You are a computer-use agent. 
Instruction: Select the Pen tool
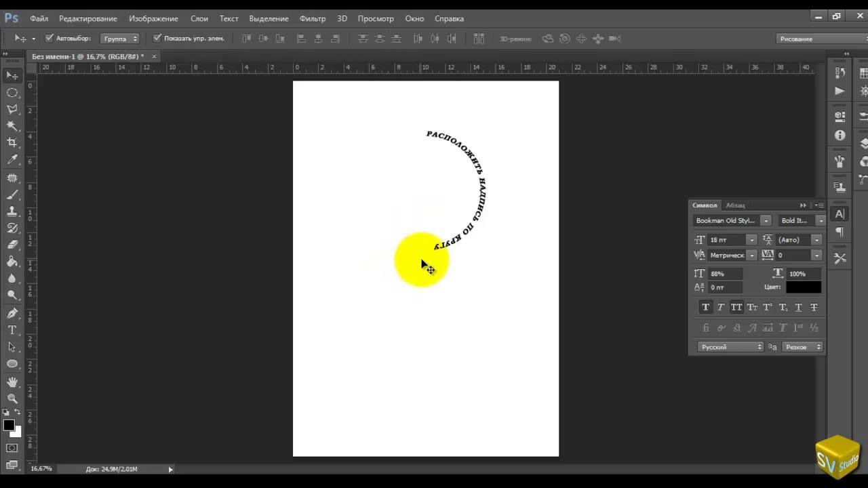(x=12, y=313)
